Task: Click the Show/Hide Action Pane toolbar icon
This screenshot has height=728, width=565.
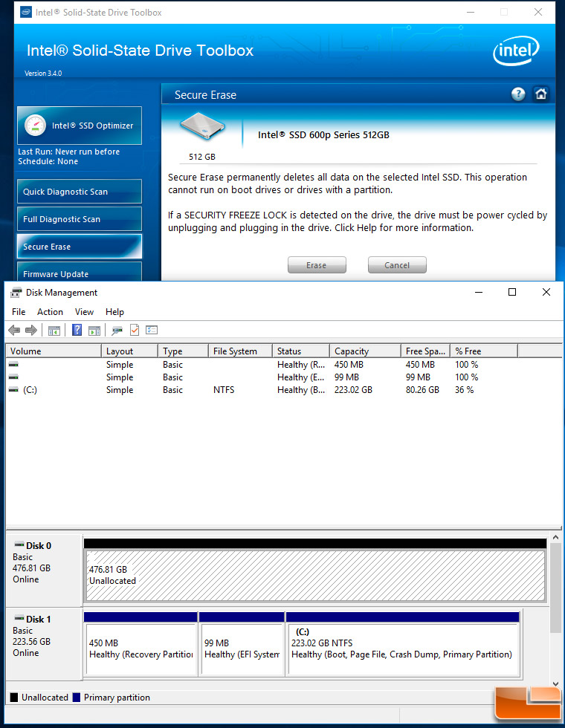Action: point(94,331)
